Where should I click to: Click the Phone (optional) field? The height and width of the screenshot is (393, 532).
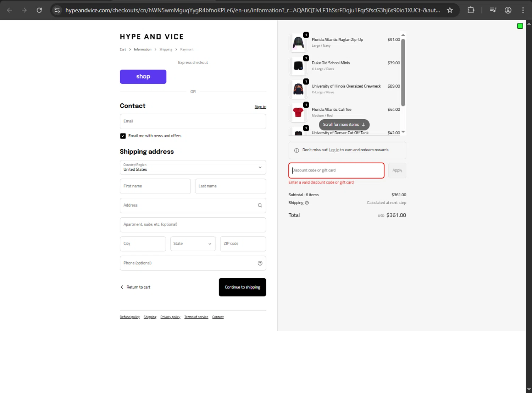click(193, 263)
